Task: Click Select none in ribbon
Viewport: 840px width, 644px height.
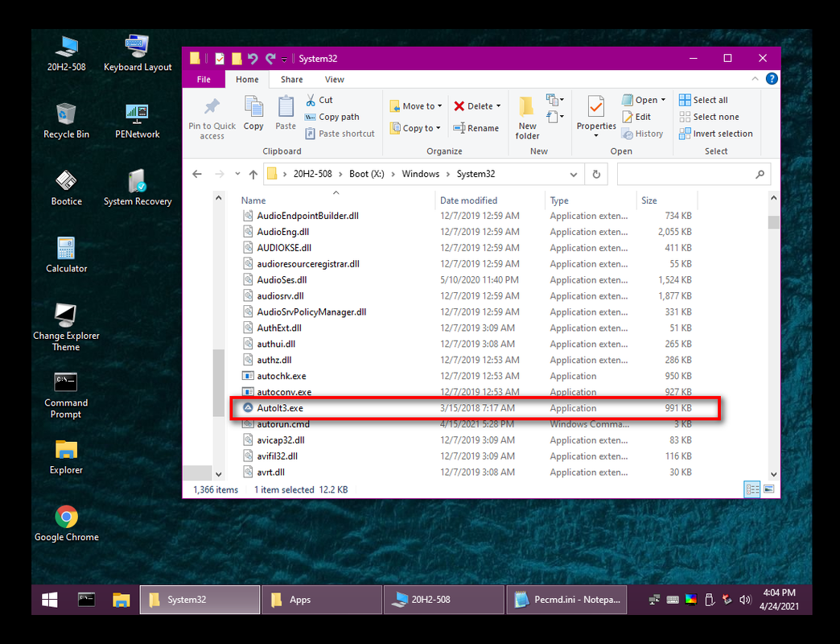Action: 710,117
